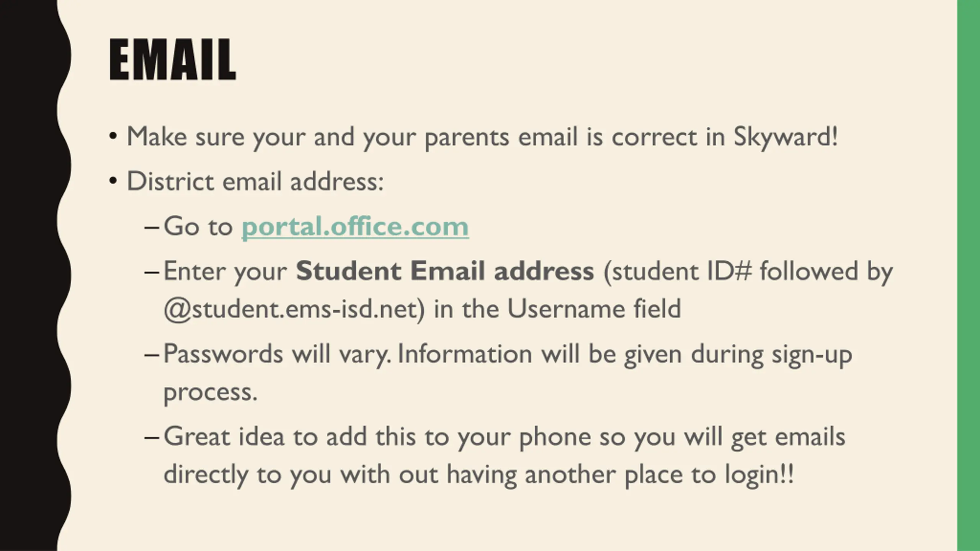
Task: Select the bold Student Email address text
Action: point(445,271)
